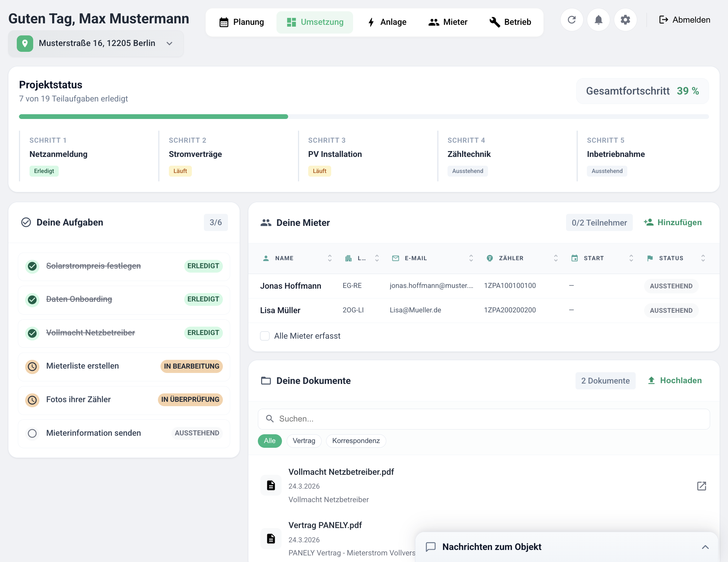Screen dimensions: 728x562
Task: Click file icon of Vertrag PANELY.pdf
Action: (271, 539)
